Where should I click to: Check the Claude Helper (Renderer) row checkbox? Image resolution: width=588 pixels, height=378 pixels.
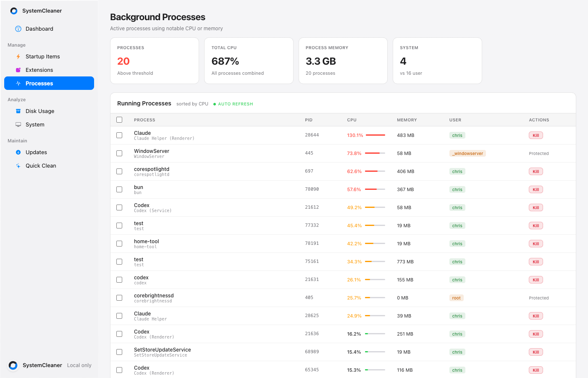tap(119, 135)
